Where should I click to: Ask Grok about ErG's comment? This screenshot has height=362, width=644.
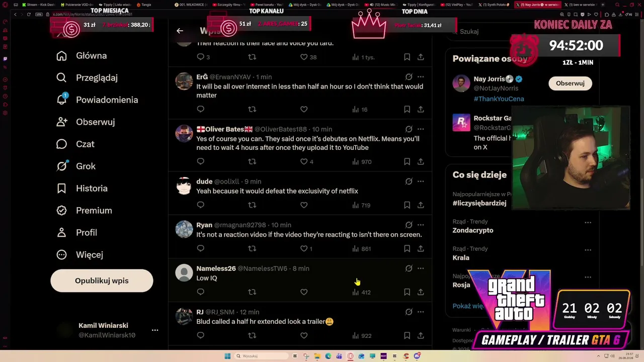click(409, 77)
